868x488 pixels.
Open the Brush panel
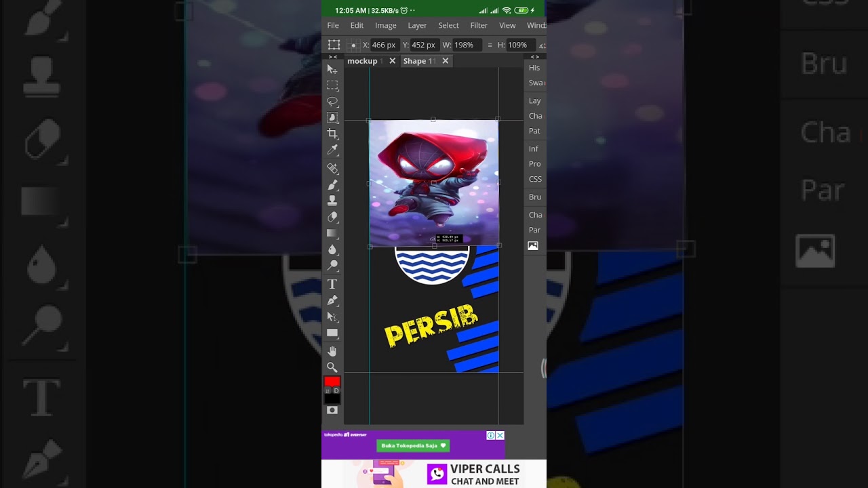coord(535,197)
